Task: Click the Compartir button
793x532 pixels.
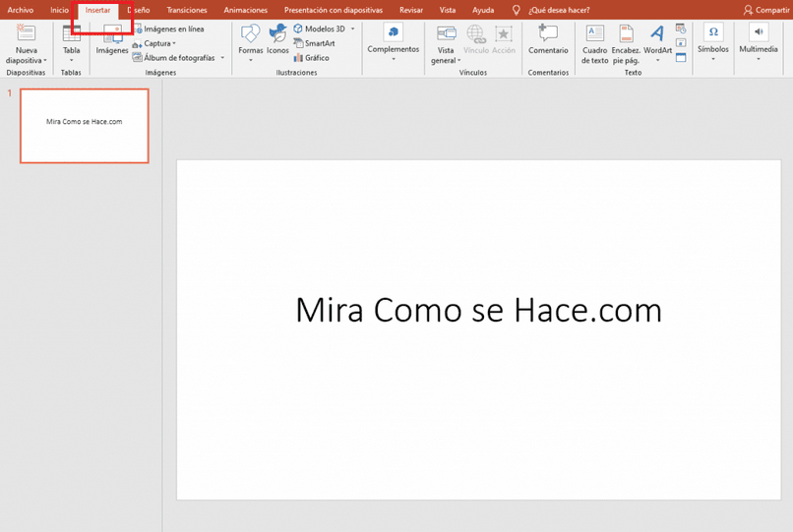Action: [766, 10]
